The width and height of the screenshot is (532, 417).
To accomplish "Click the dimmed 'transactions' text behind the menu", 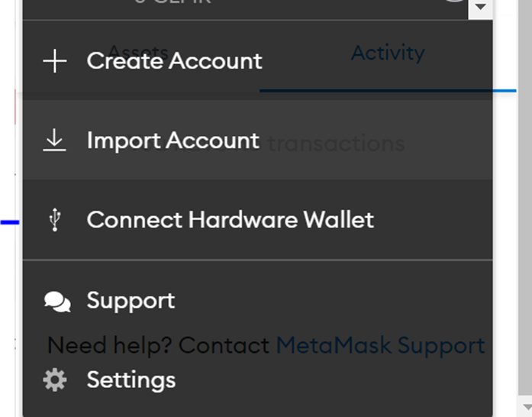I will point(337,144).
